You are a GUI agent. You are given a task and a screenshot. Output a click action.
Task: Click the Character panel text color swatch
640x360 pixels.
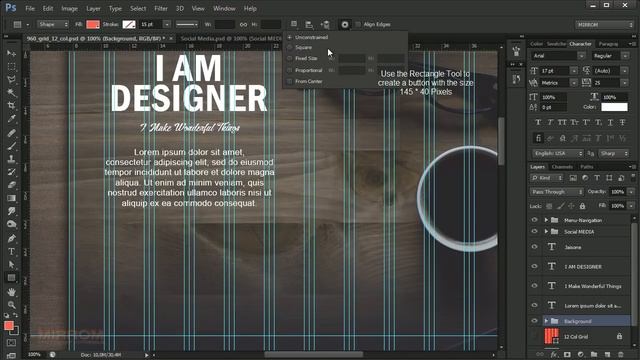tap(614, 107)
